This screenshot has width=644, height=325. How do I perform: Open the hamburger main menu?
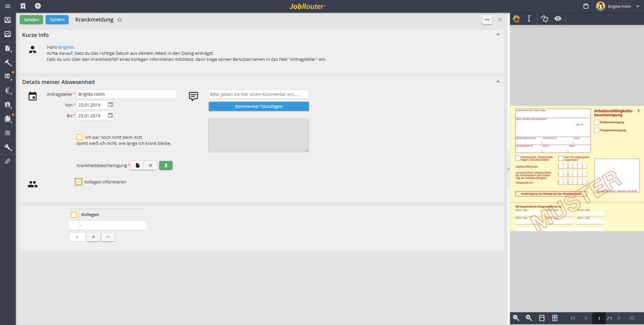click(x=8, y=6)
